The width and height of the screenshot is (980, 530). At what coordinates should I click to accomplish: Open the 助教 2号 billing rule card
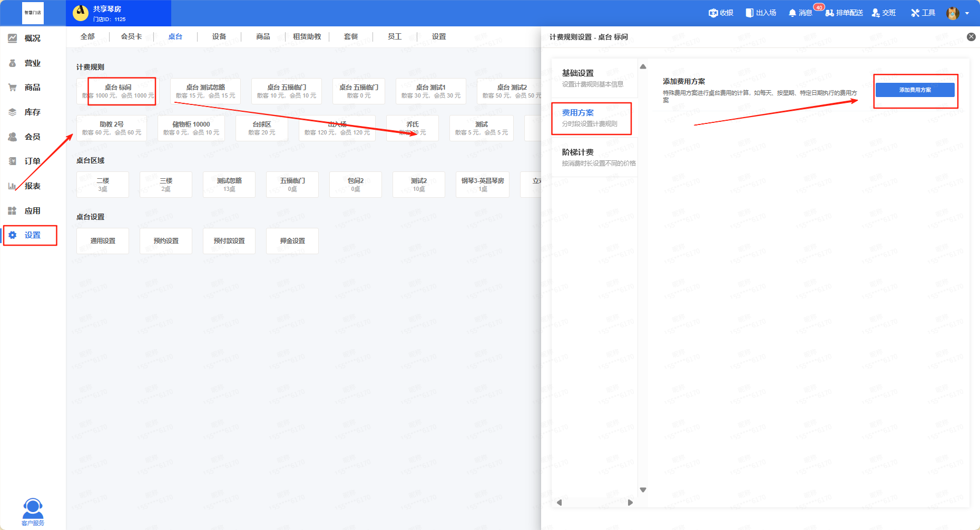(112, 128)
